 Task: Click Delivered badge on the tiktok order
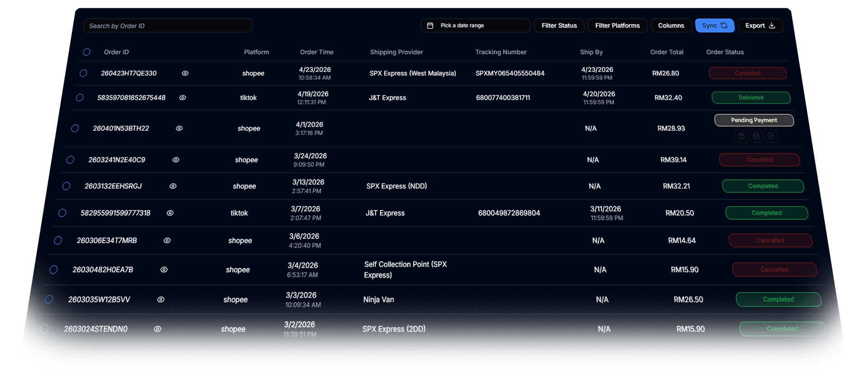751,98
